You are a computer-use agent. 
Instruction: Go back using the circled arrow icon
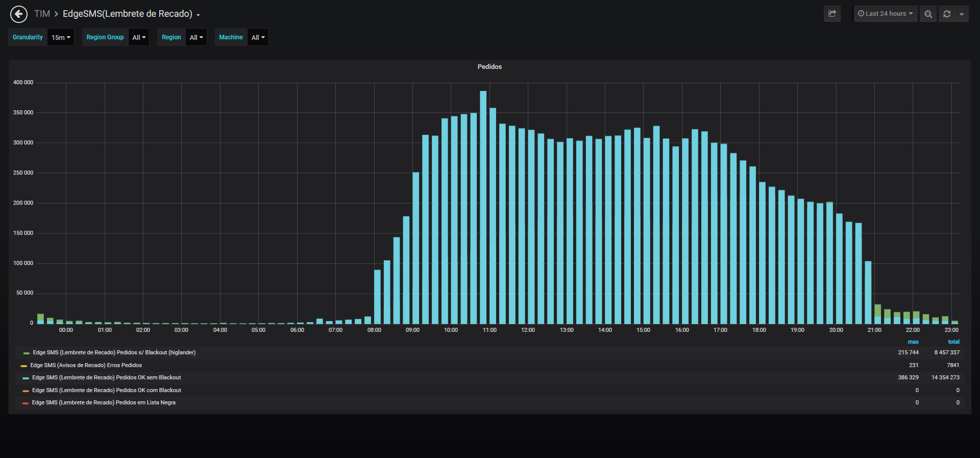pos(19,14)
